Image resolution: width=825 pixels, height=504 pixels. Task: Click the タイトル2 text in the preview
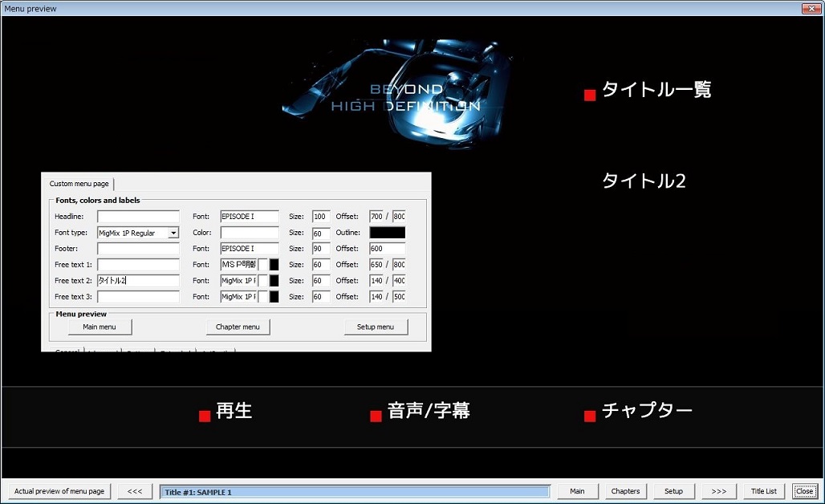coord(644,181)
